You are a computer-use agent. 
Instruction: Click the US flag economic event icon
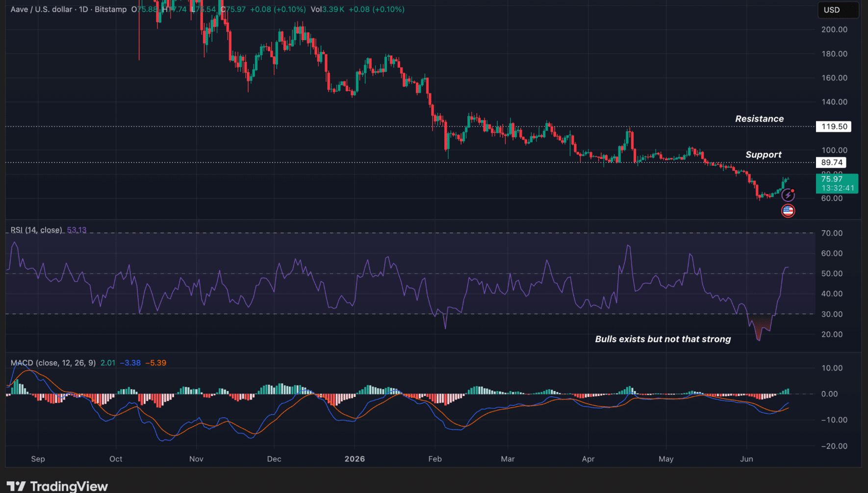pyautogui.click(x=788, y=211)
